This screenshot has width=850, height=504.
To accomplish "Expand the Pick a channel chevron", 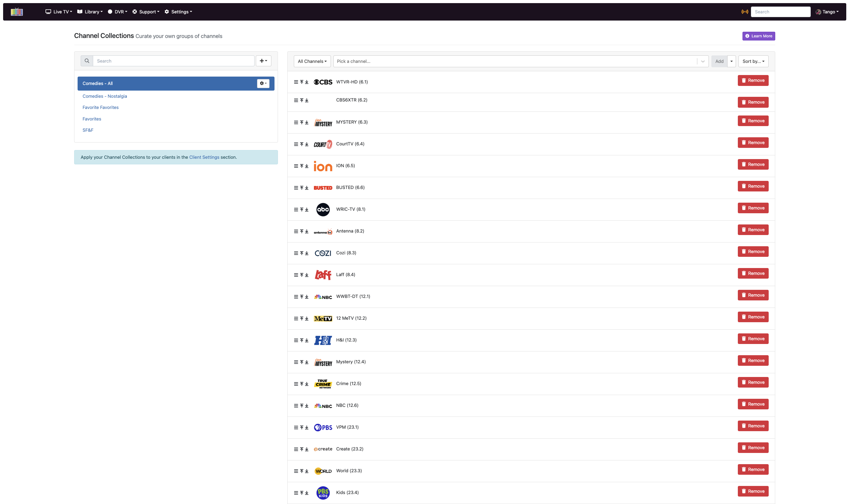I will click(x=703, y=61).
